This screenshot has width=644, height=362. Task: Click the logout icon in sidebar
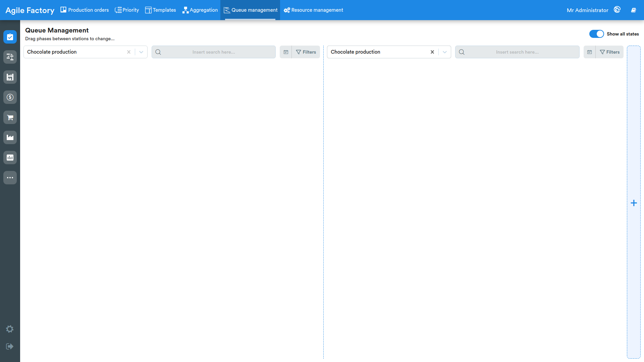point(10,346)
